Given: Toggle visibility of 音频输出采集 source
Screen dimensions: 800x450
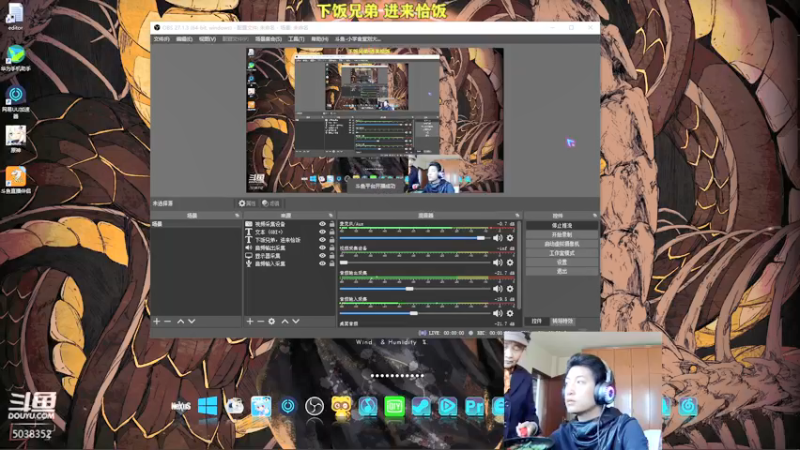Looking at the screenshot, I should (322, 247).
